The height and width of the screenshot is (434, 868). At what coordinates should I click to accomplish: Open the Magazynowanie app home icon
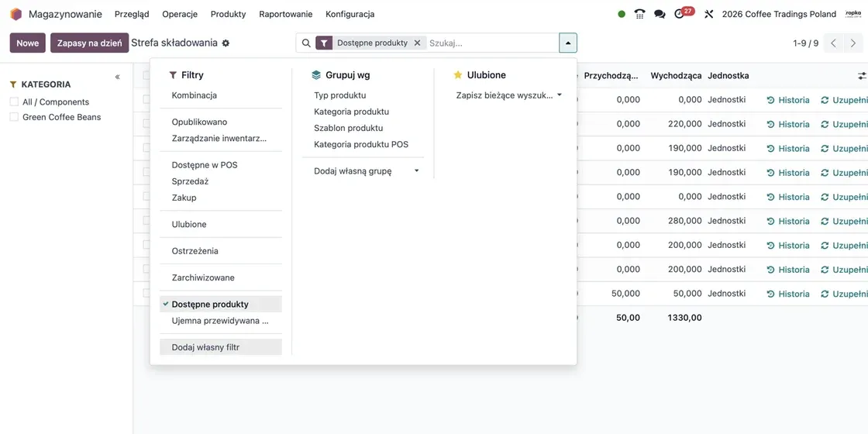coord(15,14)
